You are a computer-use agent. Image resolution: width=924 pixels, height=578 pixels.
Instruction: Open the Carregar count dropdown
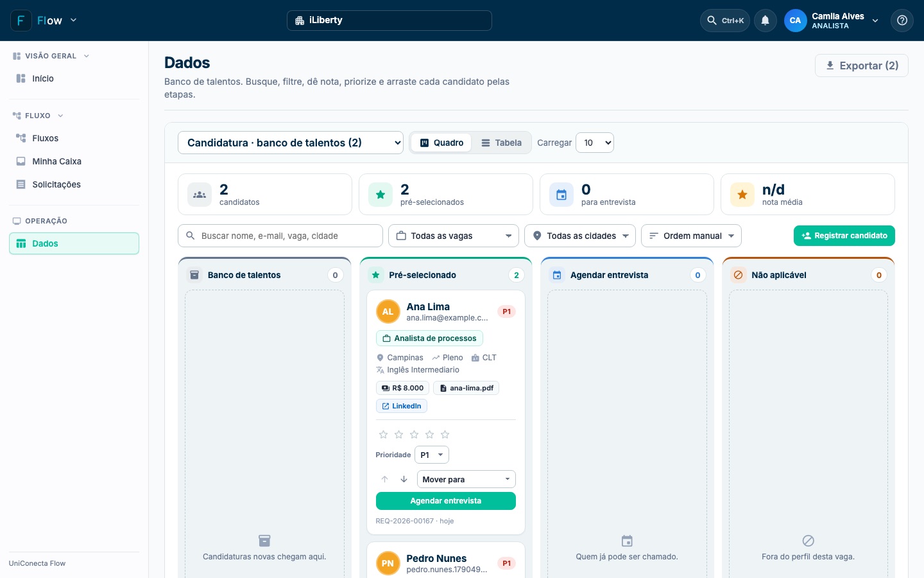(x=595, y=143)
